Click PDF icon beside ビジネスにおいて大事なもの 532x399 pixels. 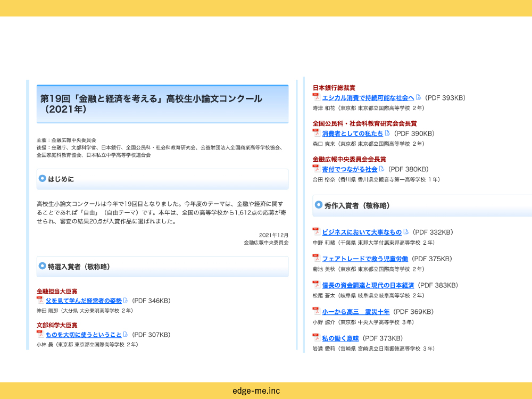(x=316, y=232)
